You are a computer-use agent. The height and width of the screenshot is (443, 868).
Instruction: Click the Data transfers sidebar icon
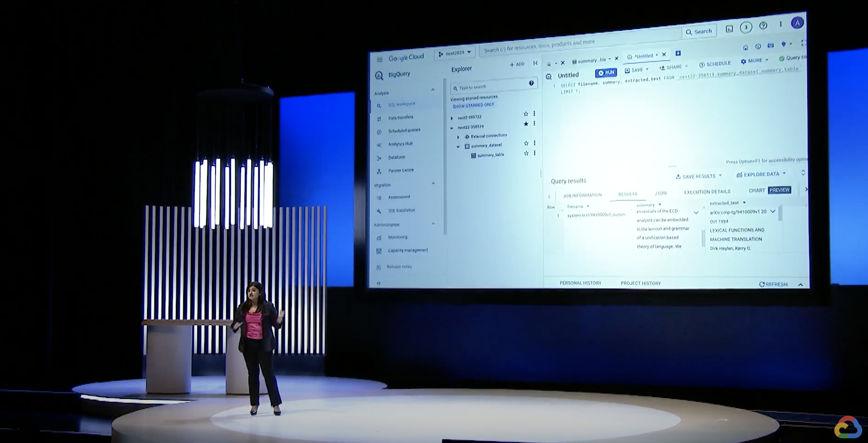(x=379, y=119)
